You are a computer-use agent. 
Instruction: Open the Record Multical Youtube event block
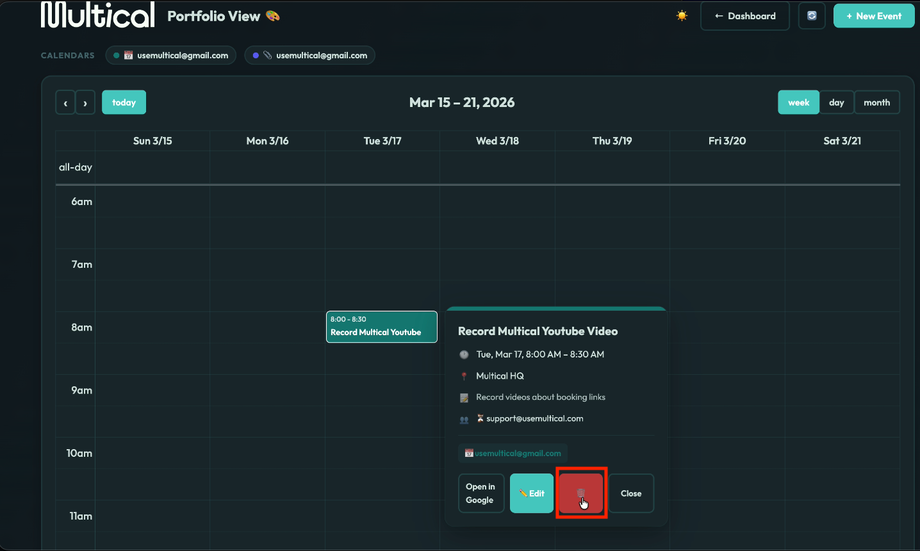381,326
